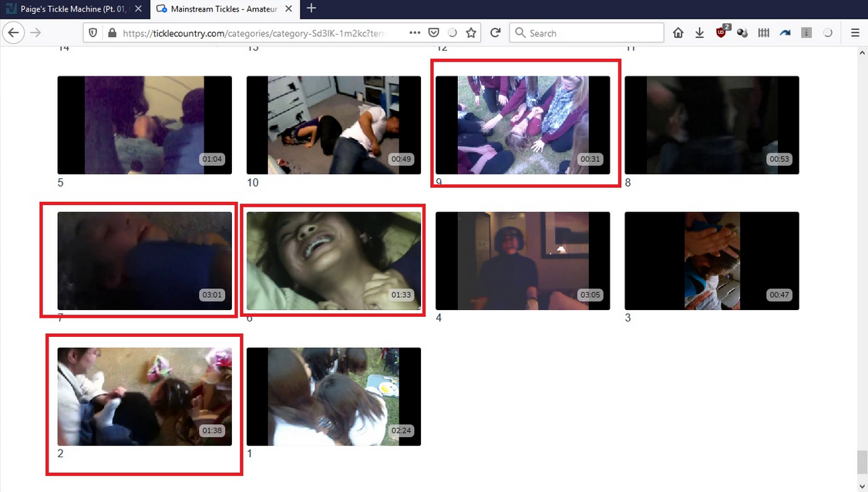Open the uBlock Origin extension icon
The height and width of the screenshot is (492, 868).
click(722, 32)
